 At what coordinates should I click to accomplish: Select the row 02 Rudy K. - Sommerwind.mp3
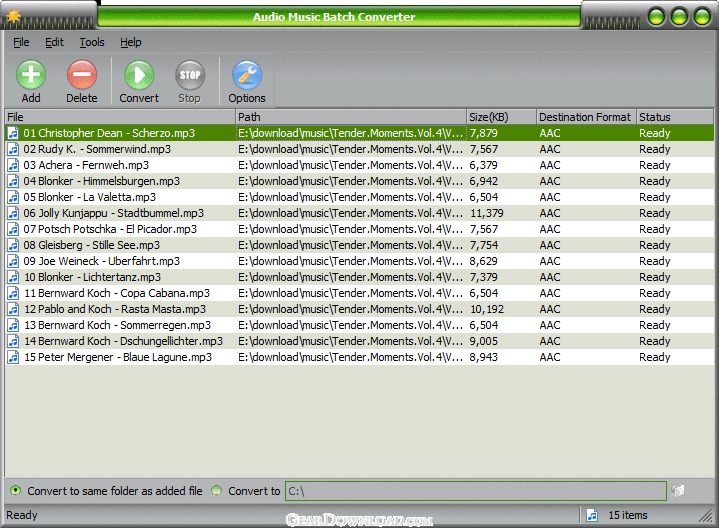click(360, 149)
